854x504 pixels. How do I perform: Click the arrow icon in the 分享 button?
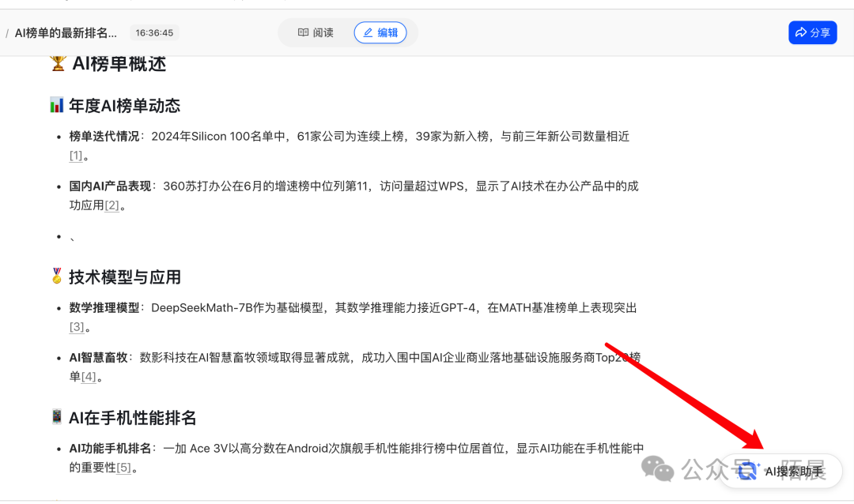click(x=800, y=32)
